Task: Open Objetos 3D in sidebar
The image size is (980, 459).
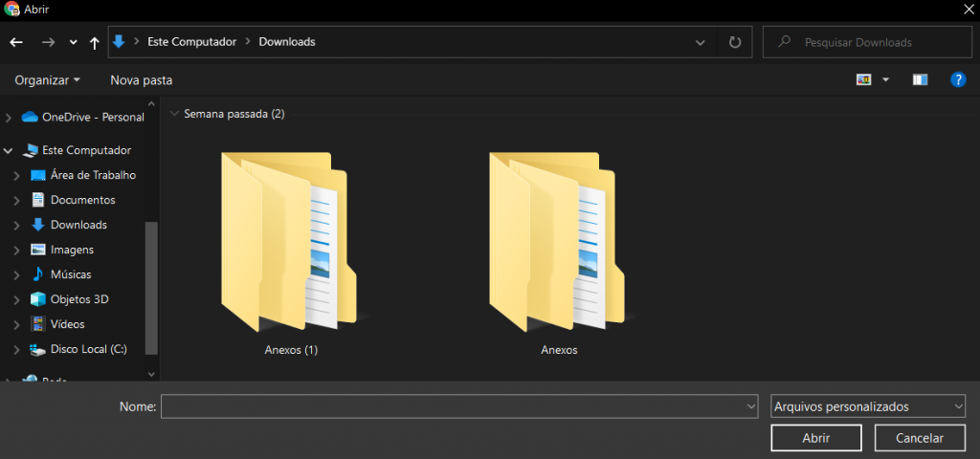Action: click(69, 299)
